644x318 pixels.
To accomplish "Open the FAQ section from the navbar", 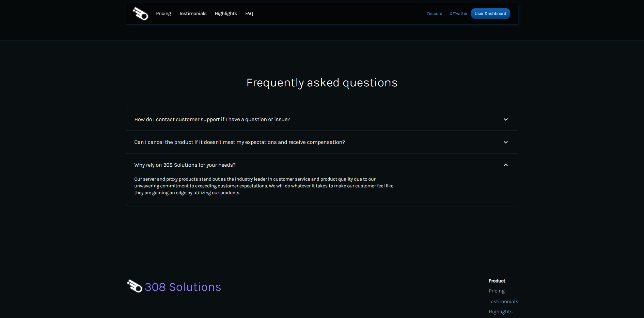I will [249, 14].
